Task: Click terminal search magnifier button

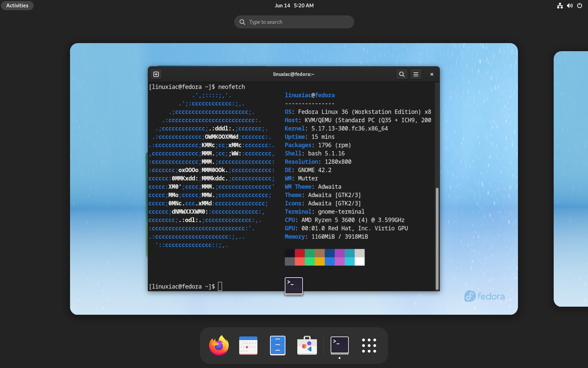Action: click(402, 74)
